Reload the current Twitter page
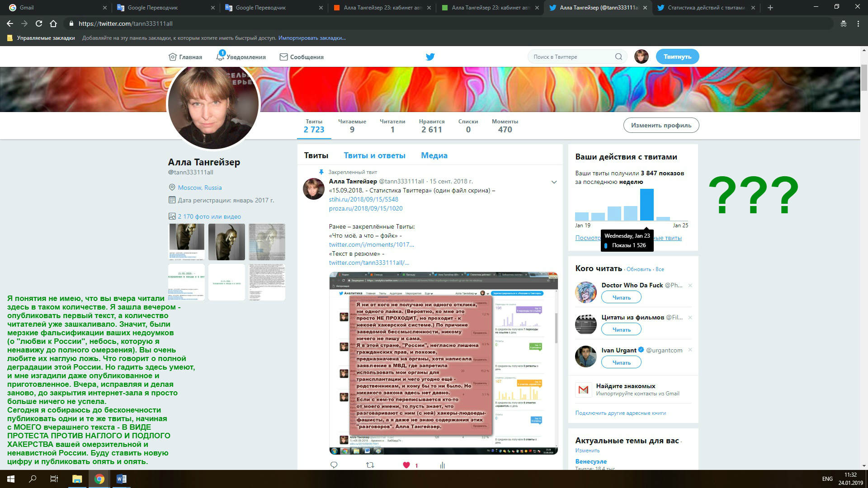 (x=39, y=23)
